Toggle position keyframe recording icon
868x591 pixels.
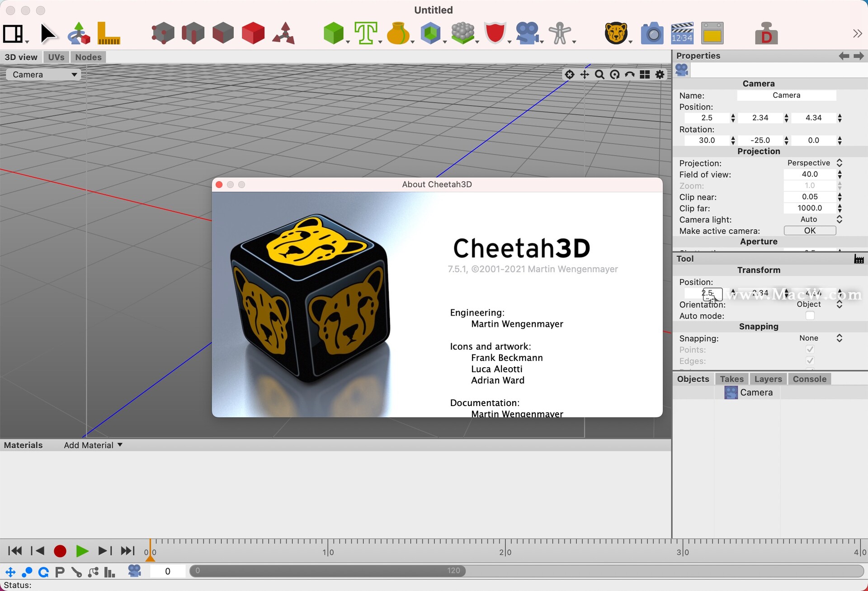click(10, 572)
